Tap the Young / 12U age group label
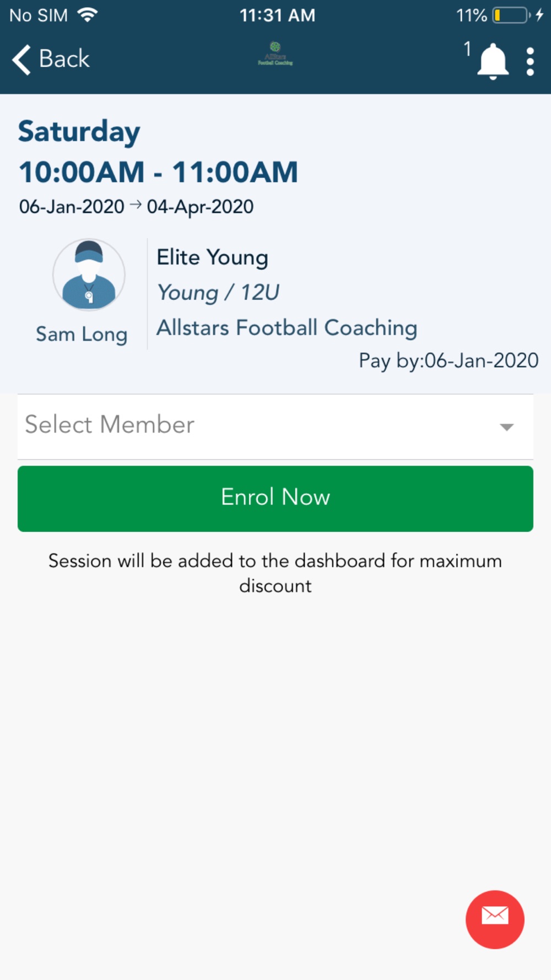 click(x=218, y=293)
